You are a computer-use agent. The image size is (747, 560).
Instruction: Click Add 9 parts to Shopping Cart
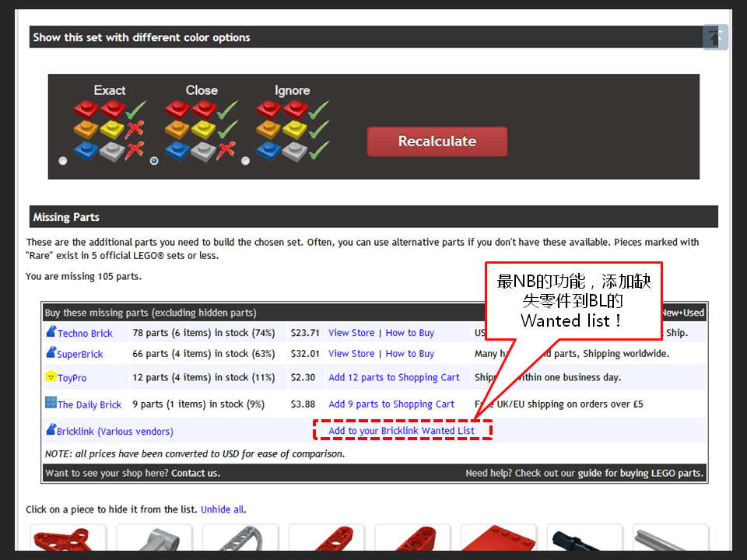[x=391, y=404]
